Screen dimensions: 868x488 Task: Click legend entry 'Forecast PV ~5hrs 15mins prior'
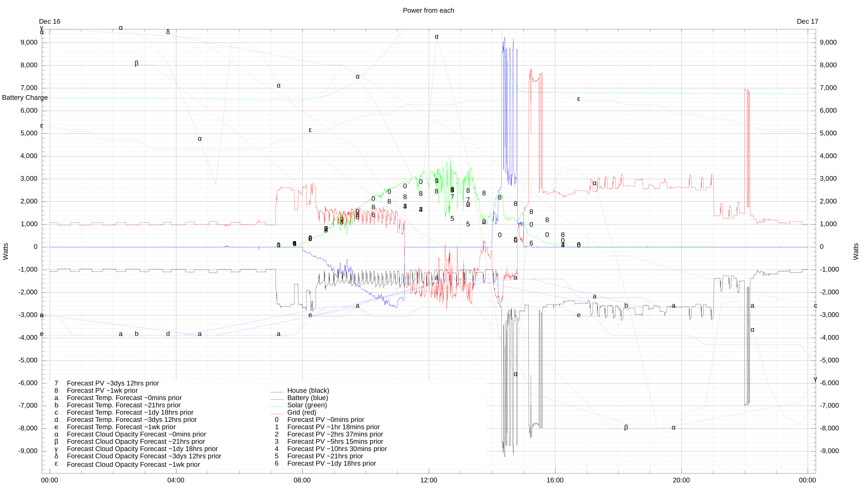point(335,442)
